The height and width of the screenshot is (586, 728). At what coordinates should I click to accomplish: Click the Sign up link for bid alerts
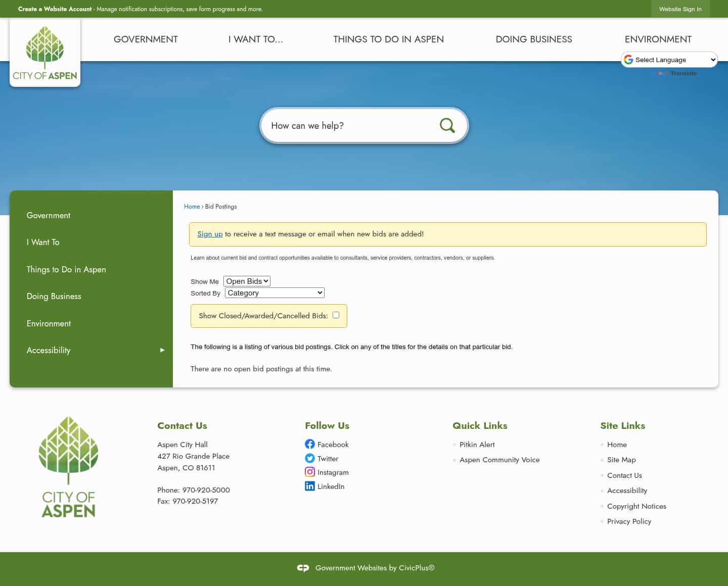(x=210, y=234)
